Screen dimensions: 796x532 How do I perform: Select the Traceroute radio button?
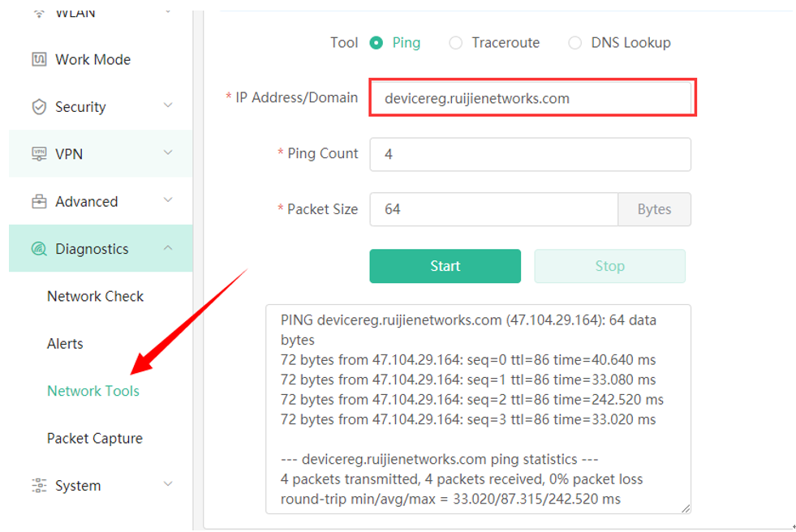(x=456, y=43)
